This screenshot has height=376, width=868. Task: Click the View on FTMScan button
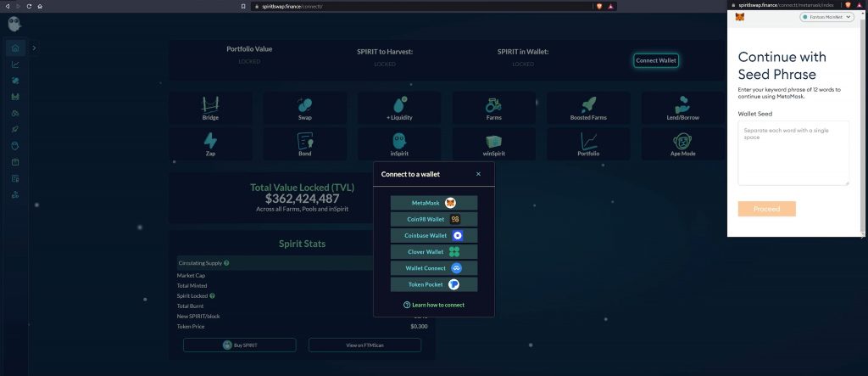364,345
